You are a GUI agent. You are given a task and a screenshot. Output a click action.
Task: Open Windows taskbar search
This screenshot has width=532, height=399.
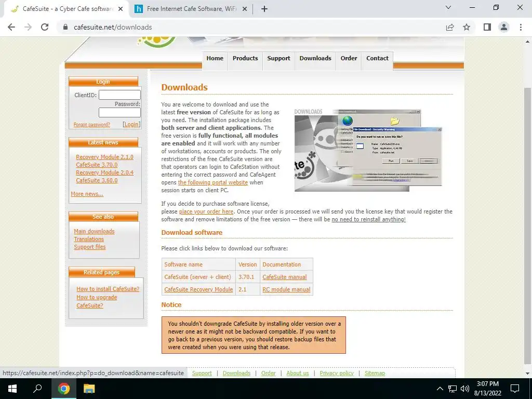[x=37, y=389]
